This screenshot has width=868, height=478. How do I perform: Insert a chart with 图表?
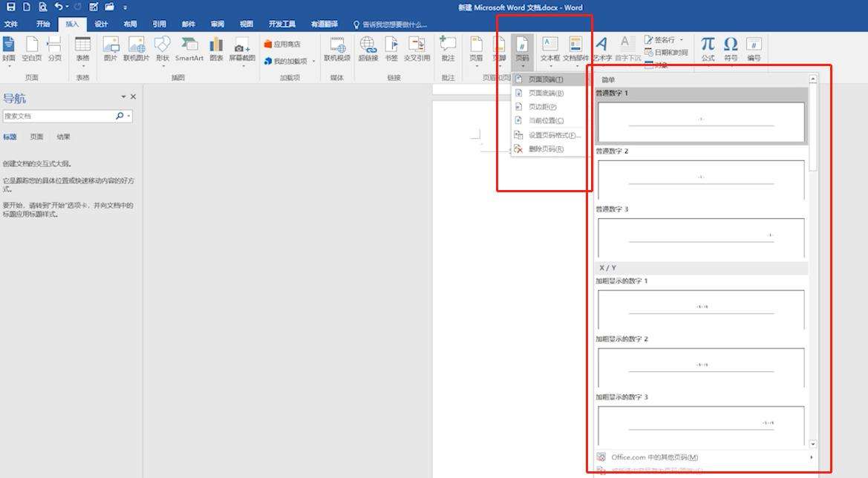[217, 50]
